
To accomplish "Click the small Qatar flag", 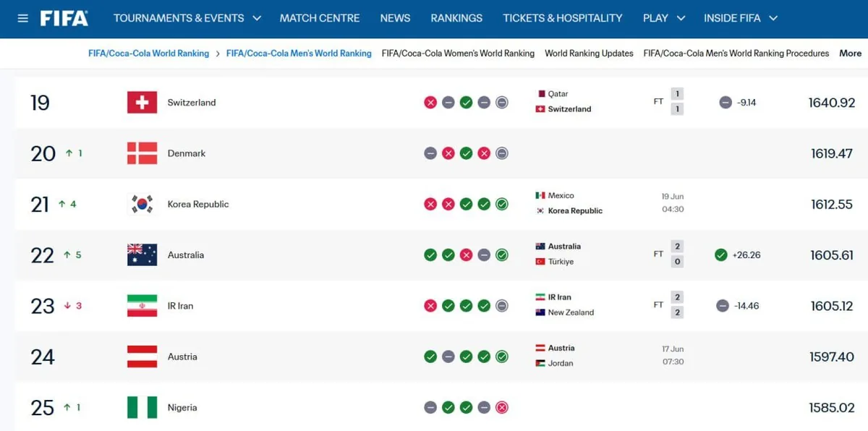I will 540,94.
